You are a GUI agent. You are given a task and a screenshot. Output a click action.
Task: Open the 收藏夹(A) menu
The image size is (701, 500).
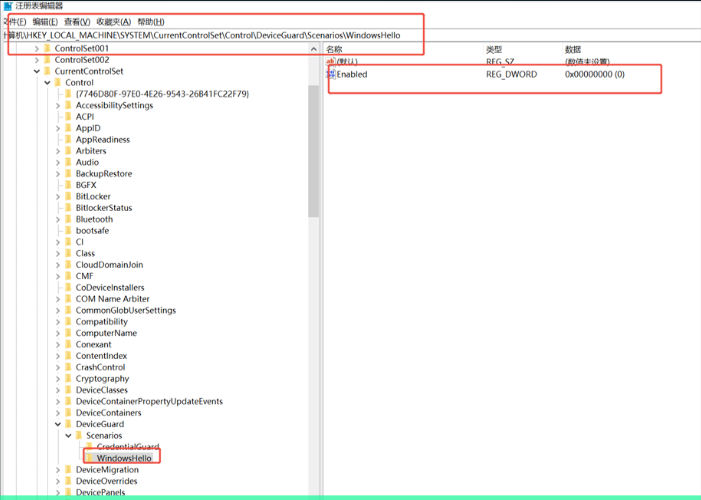(x=114, y=21)
